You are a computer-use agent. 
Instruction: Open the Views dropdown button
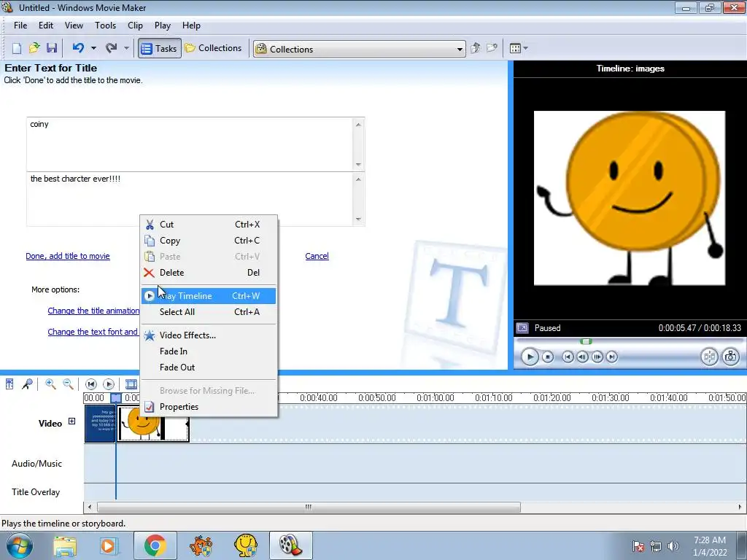point(519,48)
